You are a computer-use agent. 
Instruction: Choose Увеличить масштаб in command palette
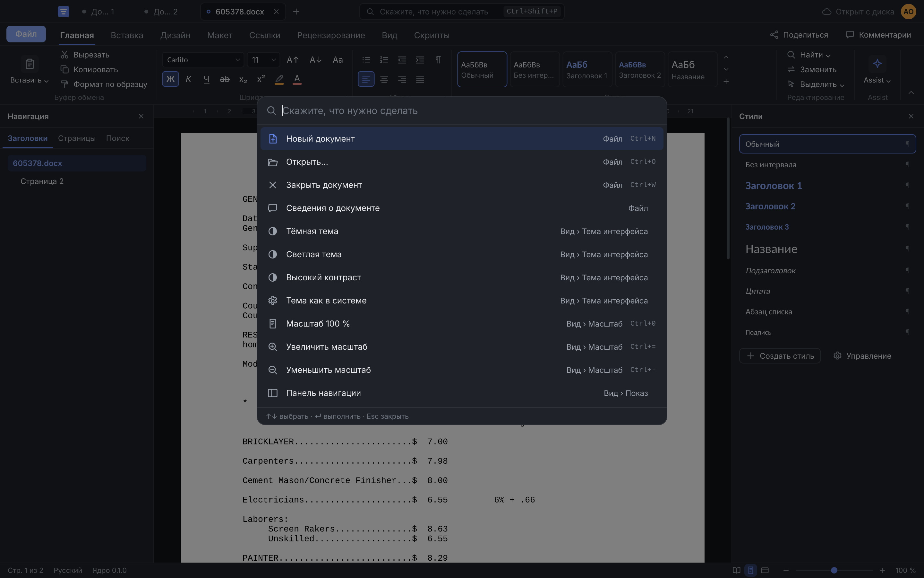(462, 347)
